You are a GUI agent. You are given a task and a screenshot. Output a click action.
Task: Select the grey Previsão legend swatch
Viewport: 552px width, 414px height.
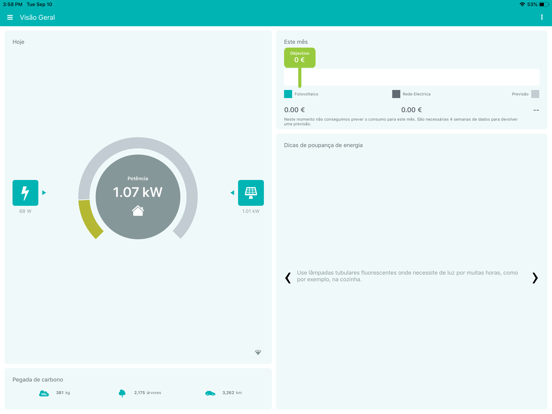[535, 94]
